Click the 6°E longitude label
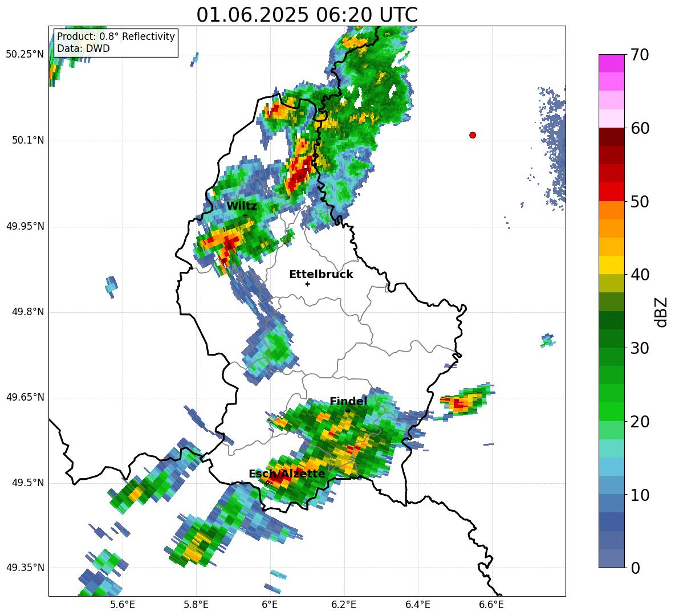This screenshot has width=675, height=616. 270,605
